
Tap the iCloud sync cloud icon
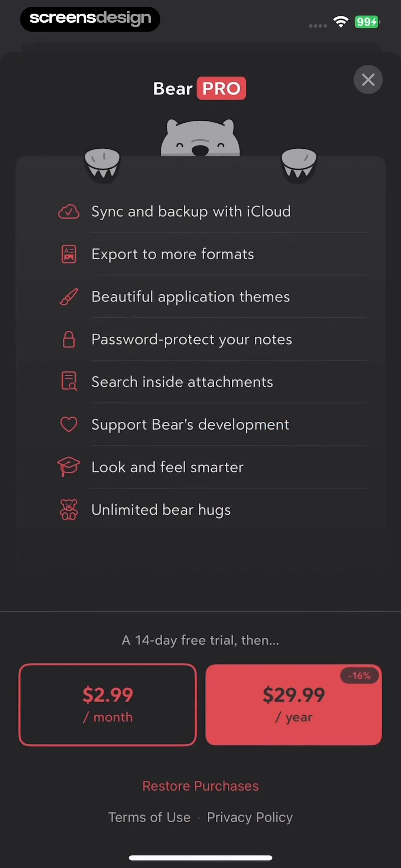click(69, 211)
